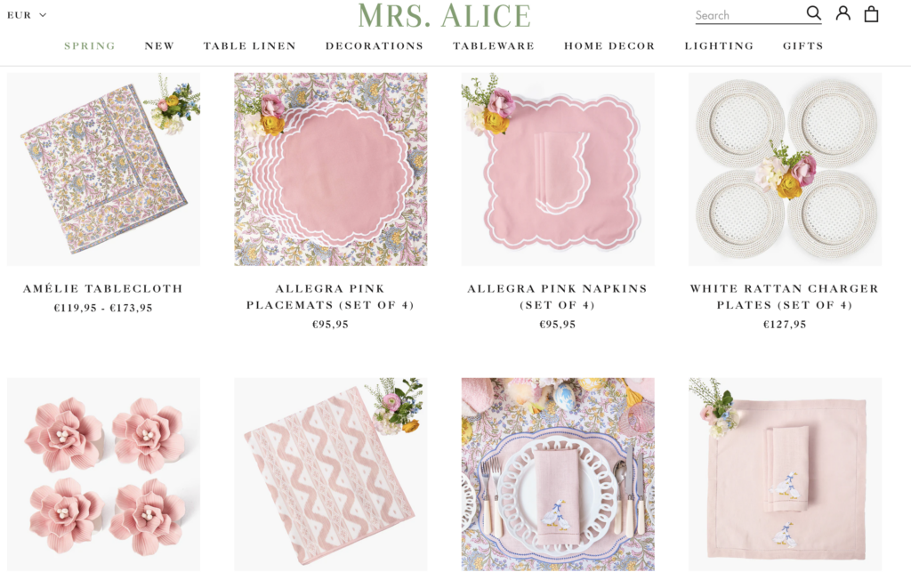Select the Gifts menu item
Screen dimensions: 911x588
pos(803,46)
